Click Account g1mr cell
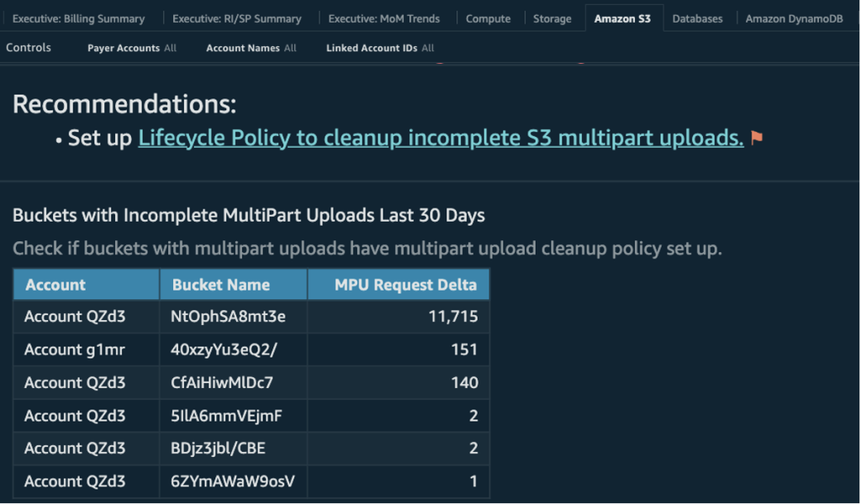 (x=87, y=349)
